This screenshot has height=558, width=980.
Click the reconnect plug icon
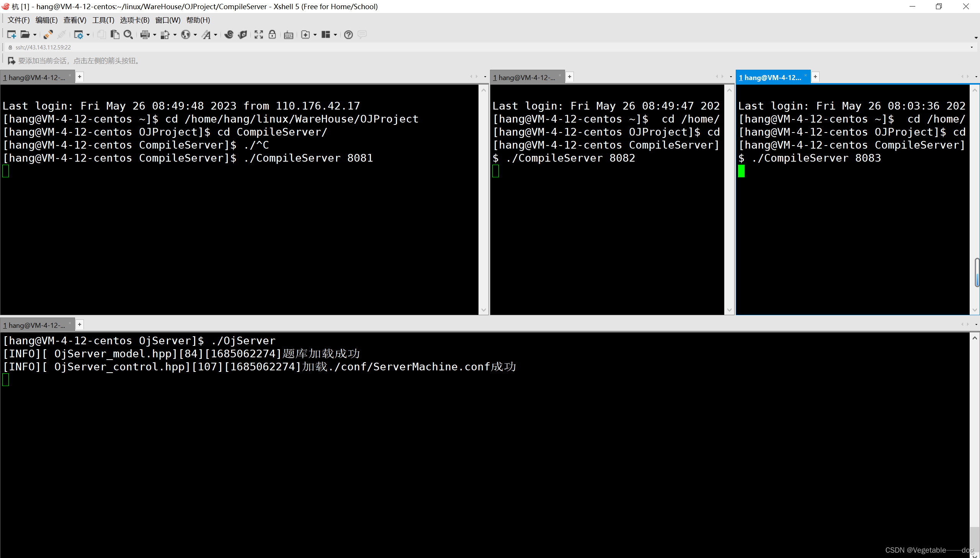point(48,34)
